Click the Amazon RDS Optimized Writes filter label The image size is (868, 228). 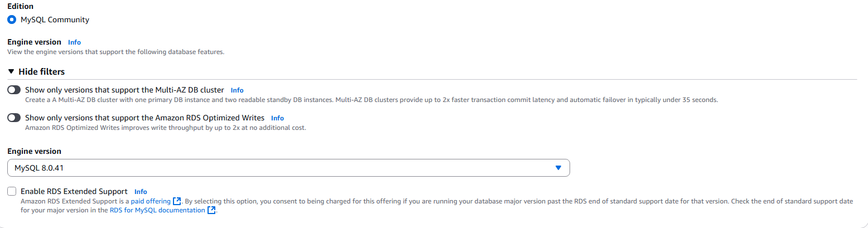[x=144, y=118]
